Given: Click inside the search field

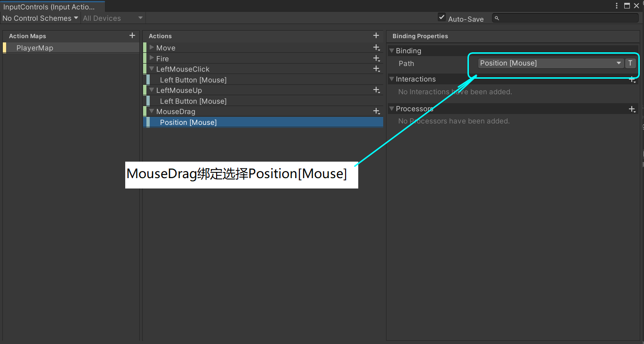Looking at the screenshot, I should [565, 18].
